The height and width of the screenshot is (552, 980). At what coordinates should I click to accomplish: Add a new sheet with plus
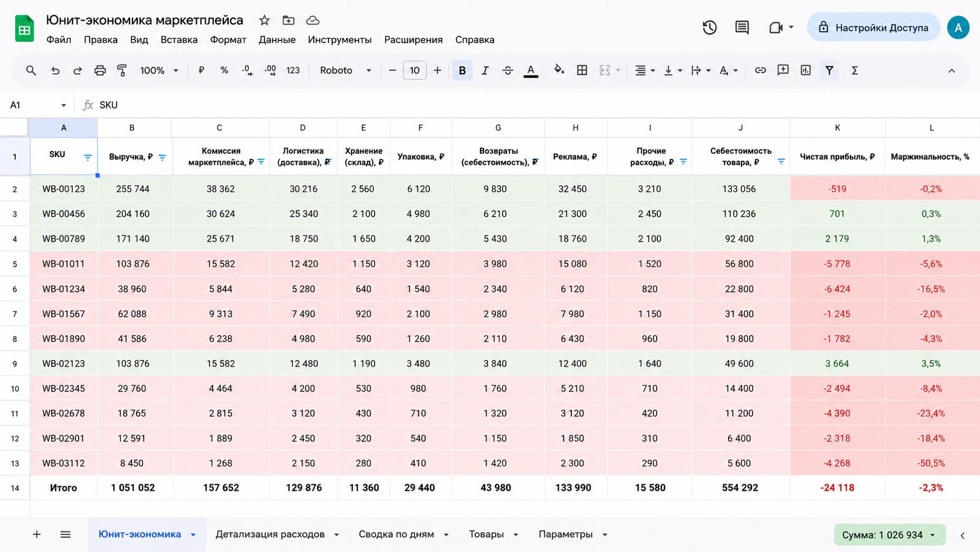click(36, 534)
